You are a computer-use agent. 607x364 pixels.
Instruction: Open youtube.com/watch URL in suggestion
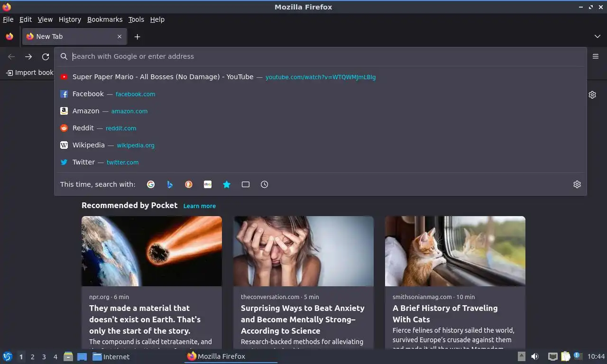point(321,77)
